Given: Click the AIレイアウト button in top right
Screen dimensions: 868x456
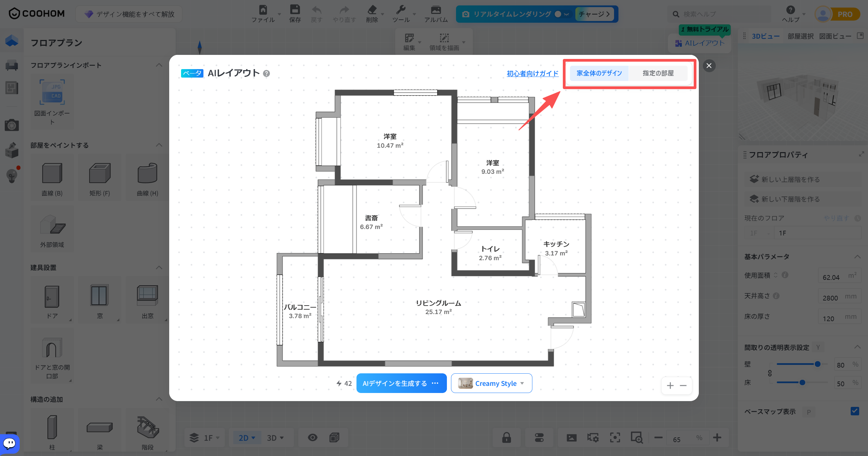Looking at the screenshot, I should [700, 43].
